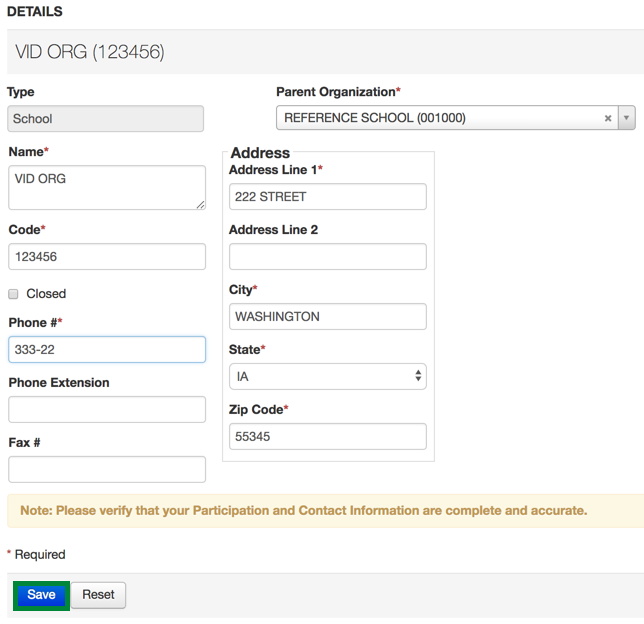Clear the Parent Organization selection with the x icon
The width and height of the screenshot is (644, 624).
[x=607, y=118]
